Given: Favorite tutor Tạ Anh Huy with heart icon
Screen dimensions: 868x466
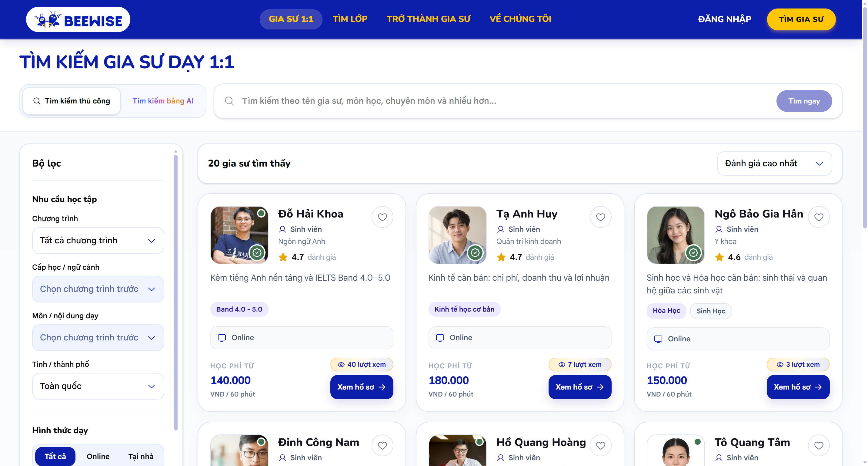Looking at the screenshot, I should pyautogui.click(x=600, y=217).
